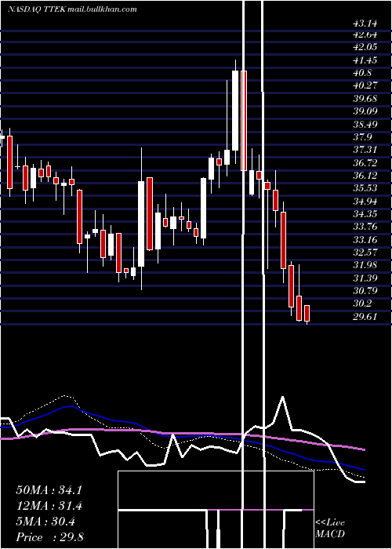This screenshot has height=549, width=392.
Task: Click the 5MA : 30.4 readout
Action: pyautogui.click(x=45, y=522)
